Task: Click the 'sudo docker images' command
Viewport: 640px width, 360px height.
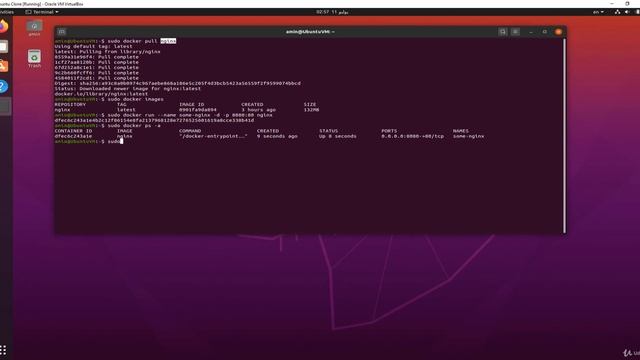Action: [x=136, y=99]
